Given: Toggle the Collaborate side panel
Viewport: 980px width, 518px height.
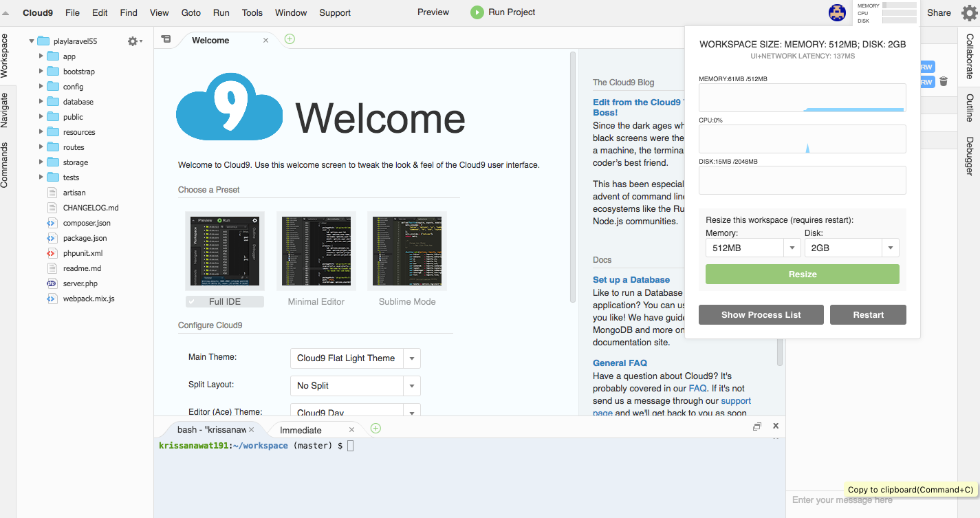Looking at the screenshot, I should pos(969,56).
